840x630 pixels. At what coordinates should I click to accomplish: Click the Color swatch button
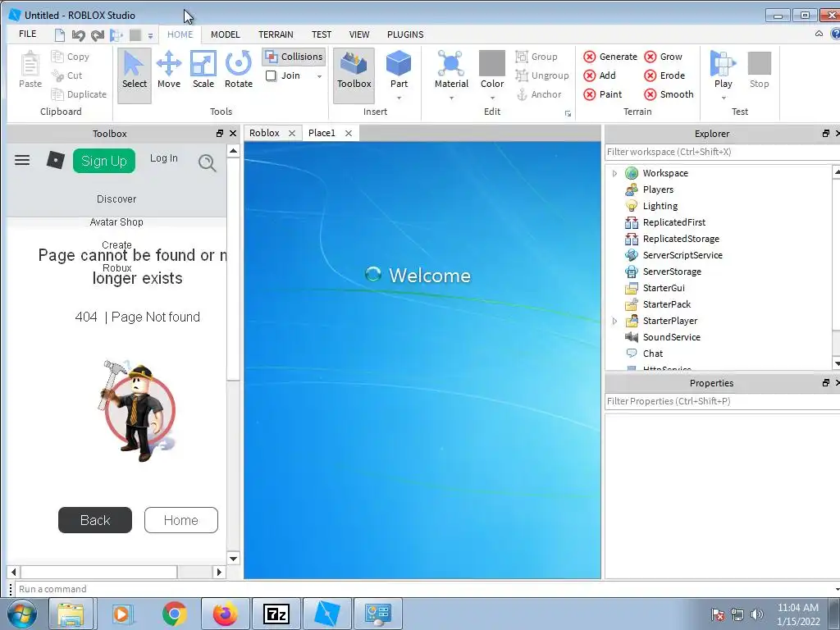pos(492,64)
